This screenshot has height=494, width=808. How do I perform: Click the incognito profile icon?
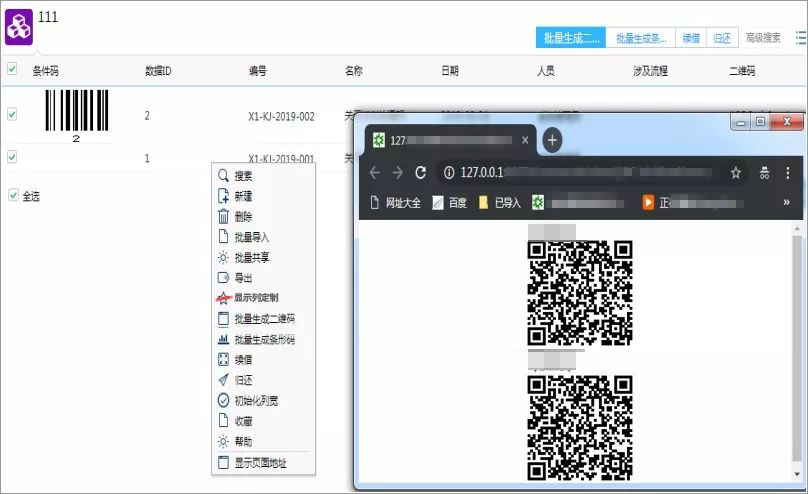(763, 172)
